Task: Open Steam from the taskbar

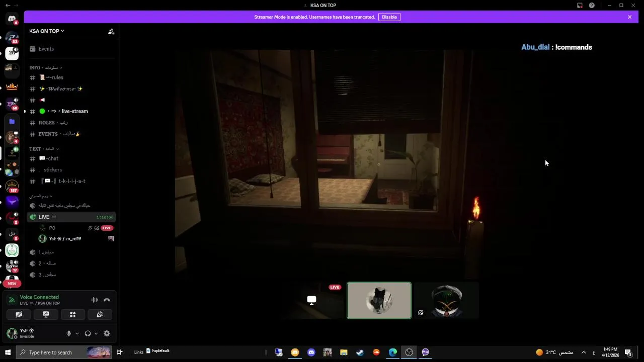Action: click(360, 352)
